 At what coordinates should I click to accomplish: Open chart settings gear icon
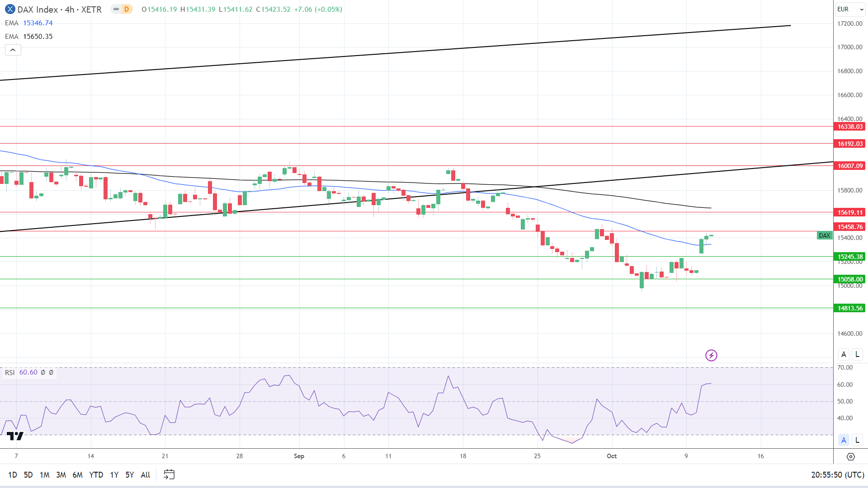[x=850, y=456]
